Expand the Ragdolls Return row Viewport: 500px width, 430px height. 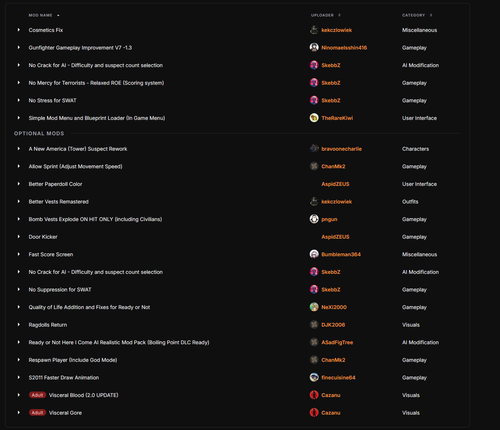tap(19, 325)
